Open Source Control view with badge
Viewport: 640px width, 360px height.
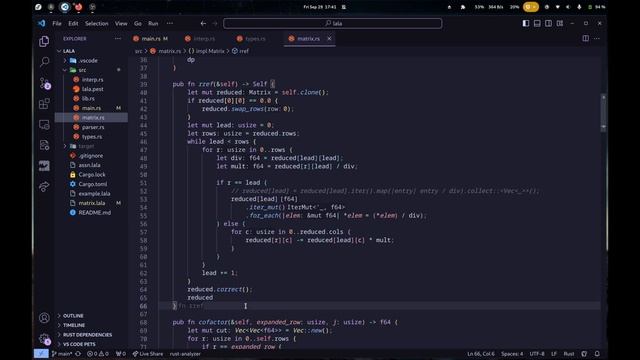coord(44,83)
